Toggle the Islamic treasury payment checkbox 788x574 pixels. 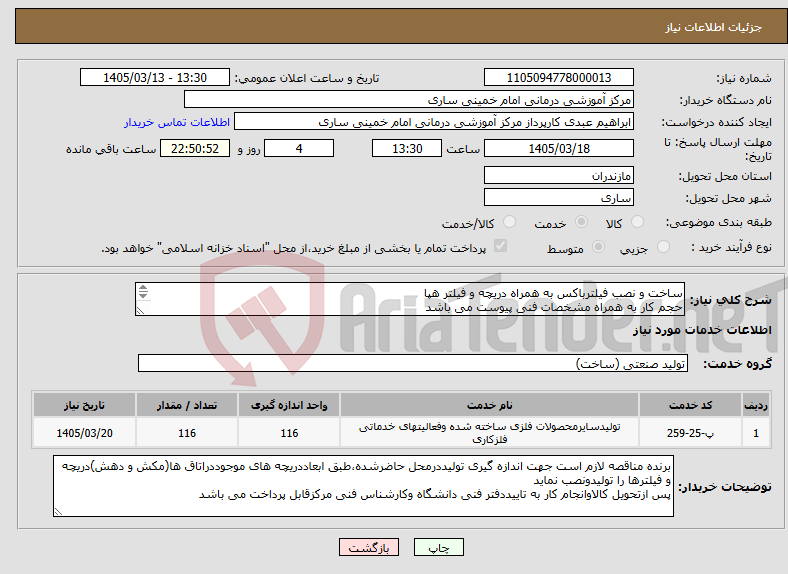pos(501,246)
